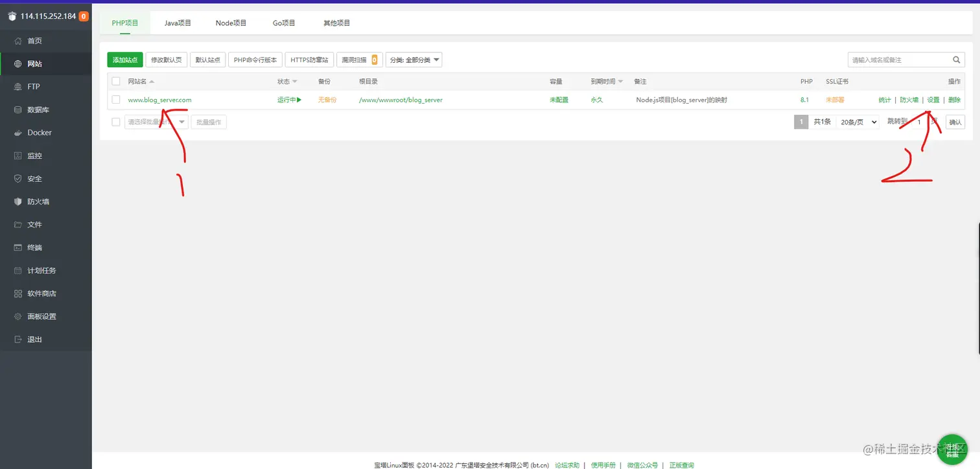Click 删除 to delete the site

(x=954, y=100)
